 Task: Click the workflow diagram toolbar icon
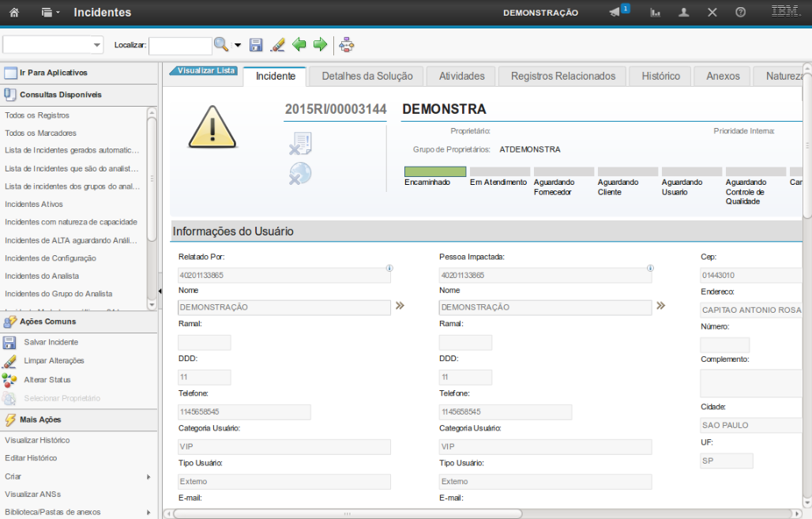pos(346,45)
